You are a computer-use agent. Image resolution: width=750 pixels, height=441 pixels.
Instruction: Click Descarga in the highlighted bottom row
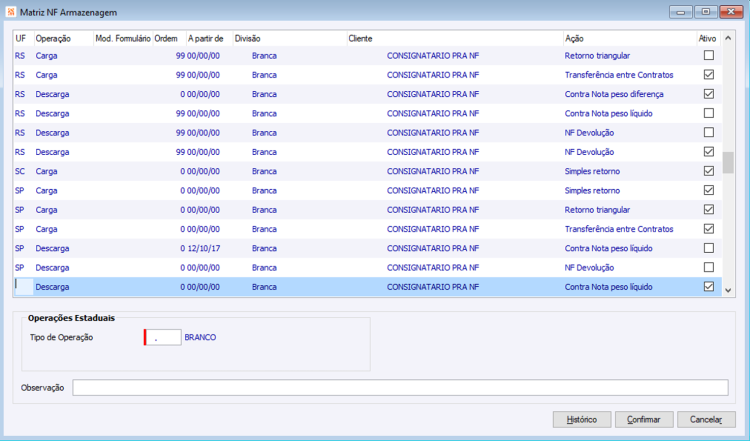point(52,287)
